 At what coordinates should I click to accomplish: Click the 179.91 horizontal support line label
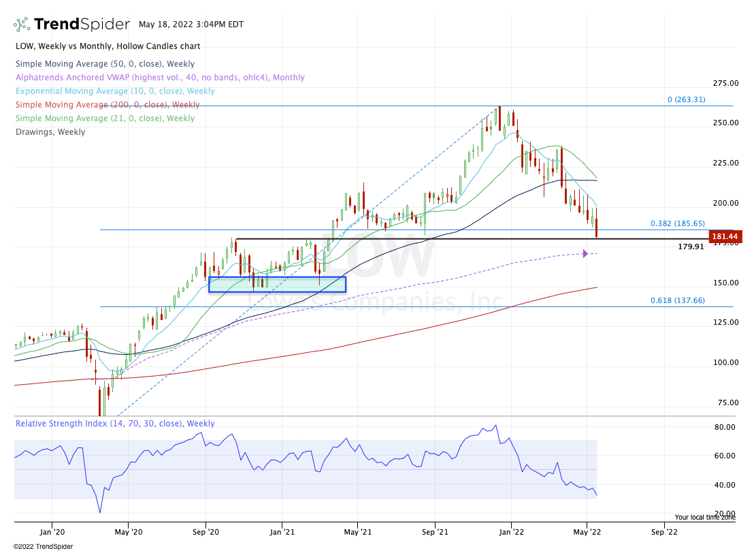click(x=691, y=247)
